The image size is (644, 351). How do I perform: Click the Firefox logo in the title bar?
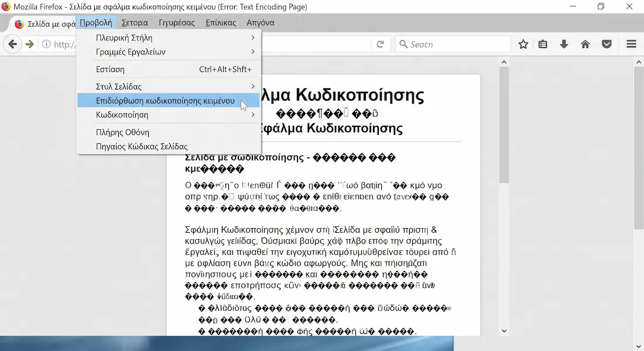pyautogui.click(x=6, y=6)
